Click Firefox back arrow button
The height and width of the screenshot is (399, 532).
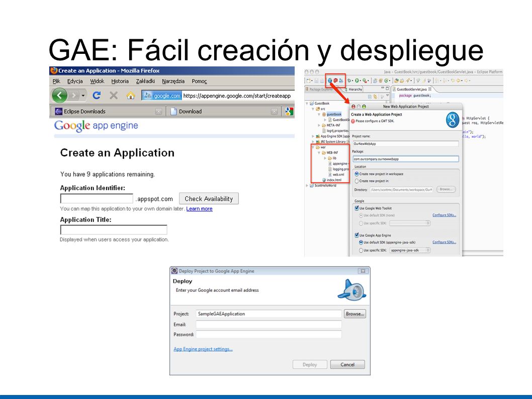pyautogui.click(x=59, y=96)
